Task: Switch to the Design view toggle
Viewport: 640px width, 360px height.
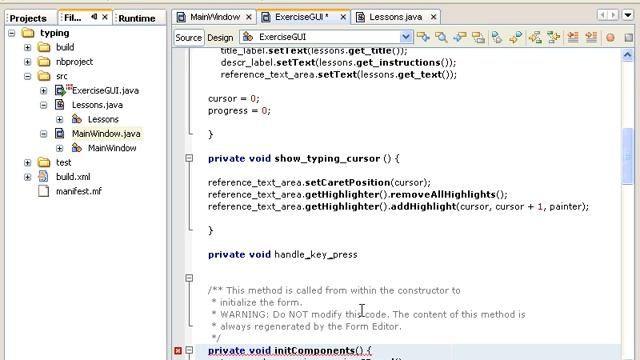Action: point(220,38)
